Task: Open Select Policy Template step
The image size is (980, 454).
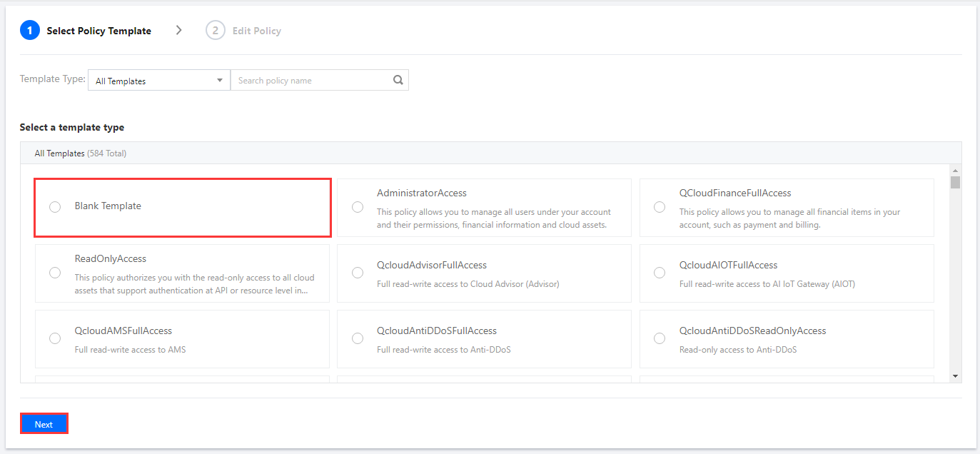Action: 98,31
